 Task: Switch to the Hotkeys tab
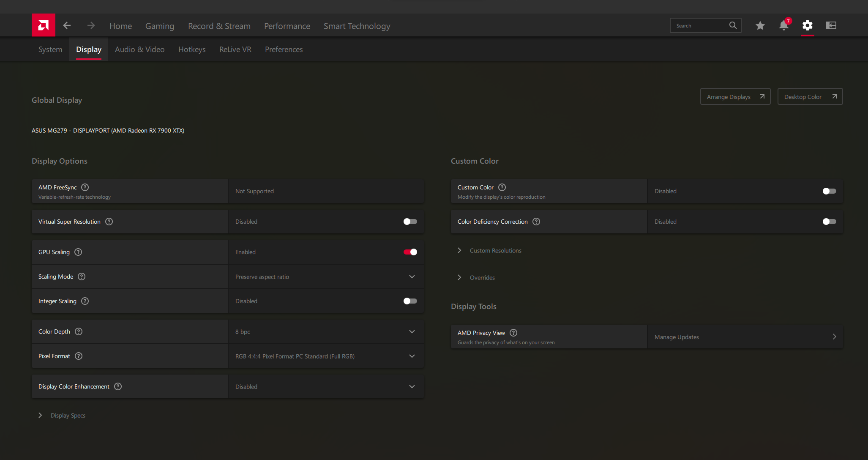192,49
